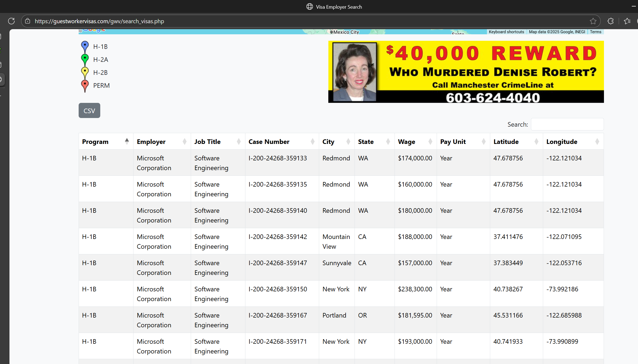
Task: Click the red PERM map pin
Action: [85, 85]
